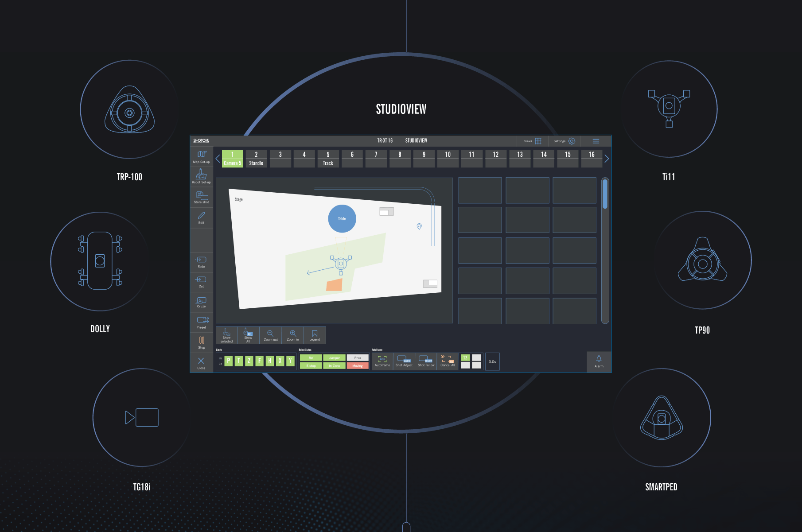Open the map Legend
The image size is (802, 532).
point(315,335)
